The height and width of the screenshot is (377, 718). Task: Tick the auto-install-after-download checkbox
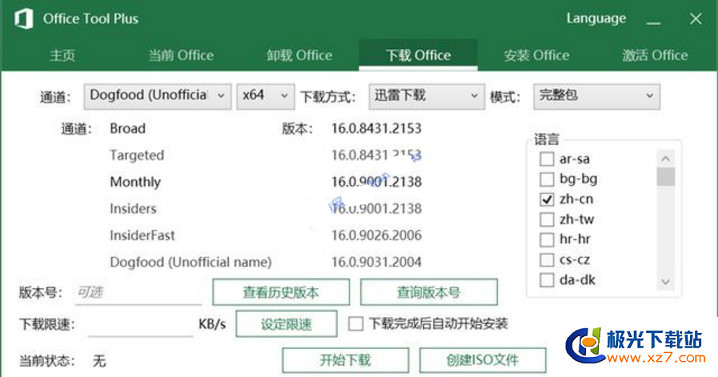click(x=356, y=324)
